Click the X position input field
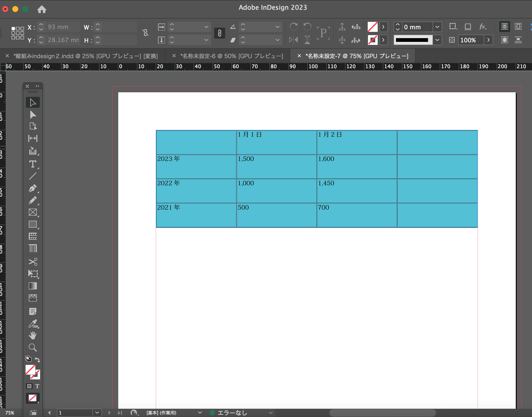Screen dimensions: 532x417 pyautogui.click(x=63, y=27)
